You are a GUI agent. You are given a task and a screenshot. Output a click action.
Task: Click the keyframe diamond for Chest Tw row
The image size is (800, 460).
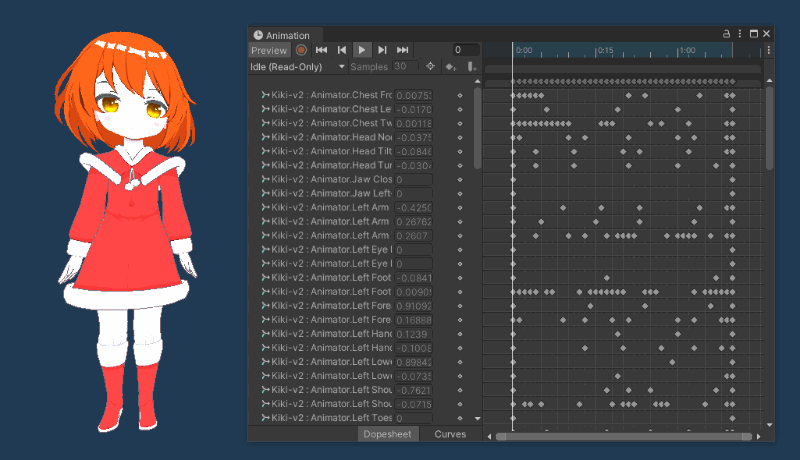click(x=460, y=123)
